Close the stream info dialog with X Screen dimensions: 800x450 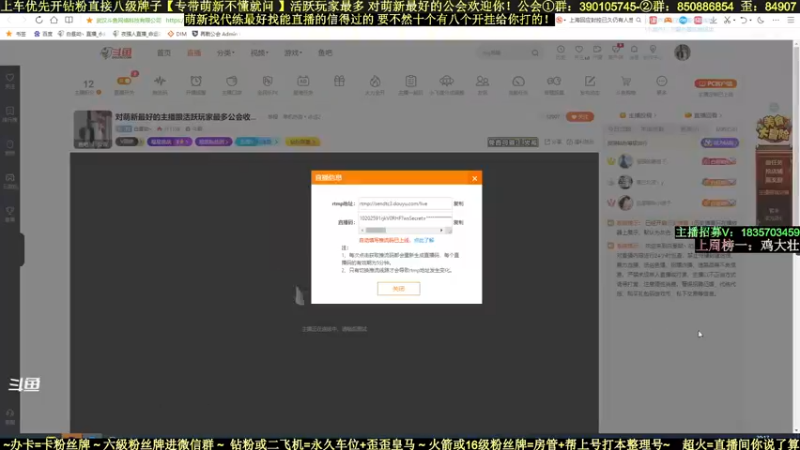474,178
